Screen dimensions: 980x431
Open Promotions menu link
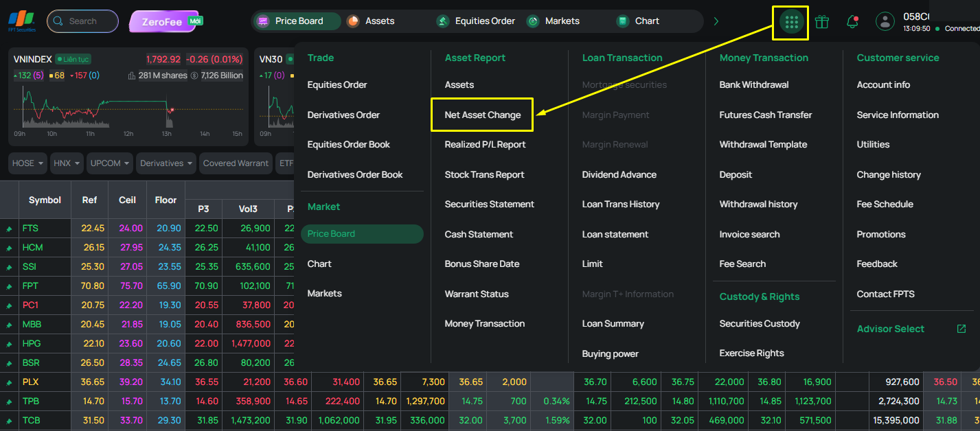tap(881, 234)
